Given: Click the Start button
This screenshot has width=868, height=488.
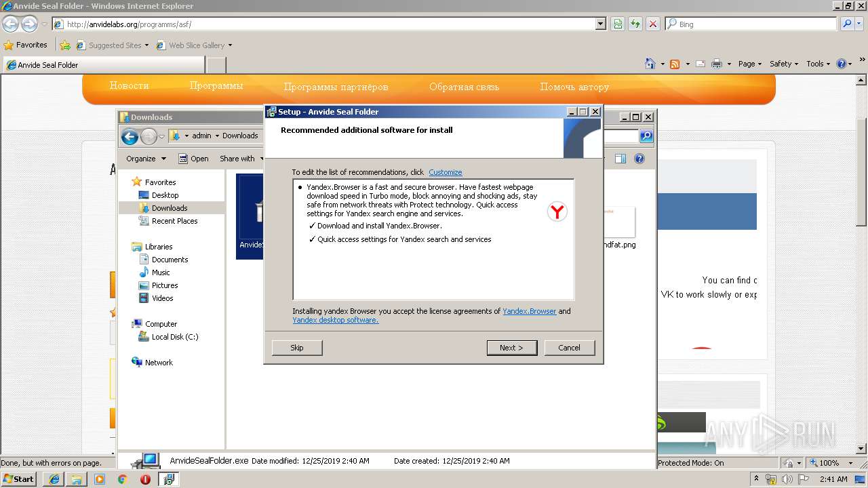Looking at the screenshot, I should tap(18, 479).
